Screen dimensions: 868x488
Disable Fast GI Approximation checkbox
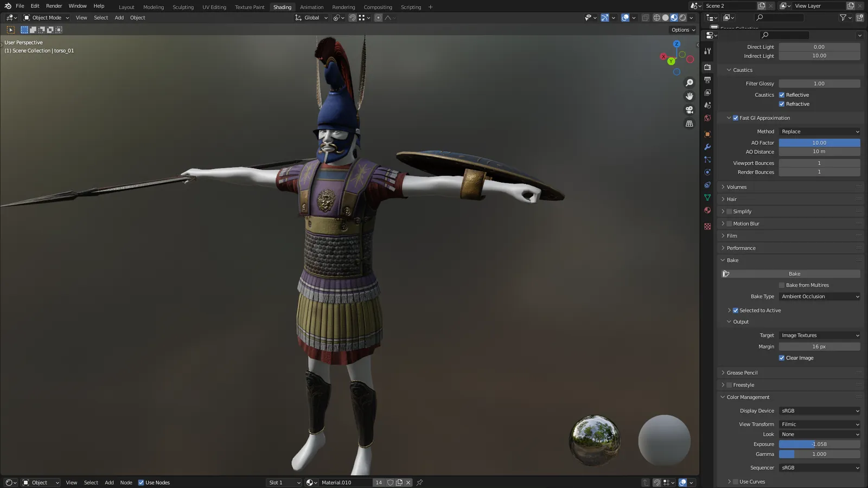736,118
